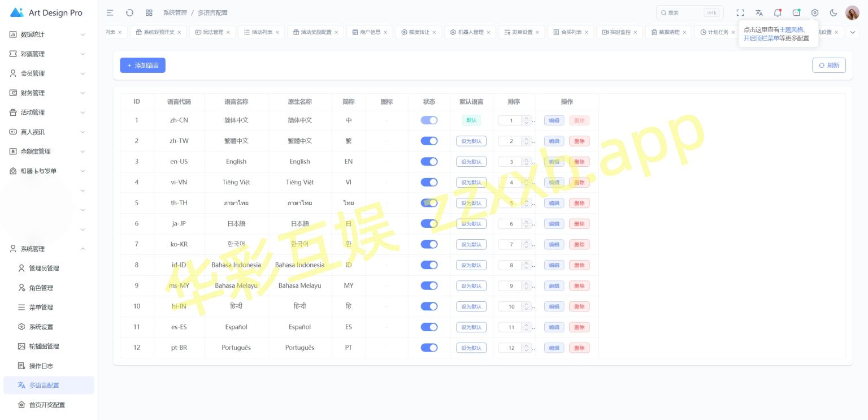Collapse sidebar with hamburger menu icon
The width and height of the screenshot is (868, 420).
coord(110,13)
